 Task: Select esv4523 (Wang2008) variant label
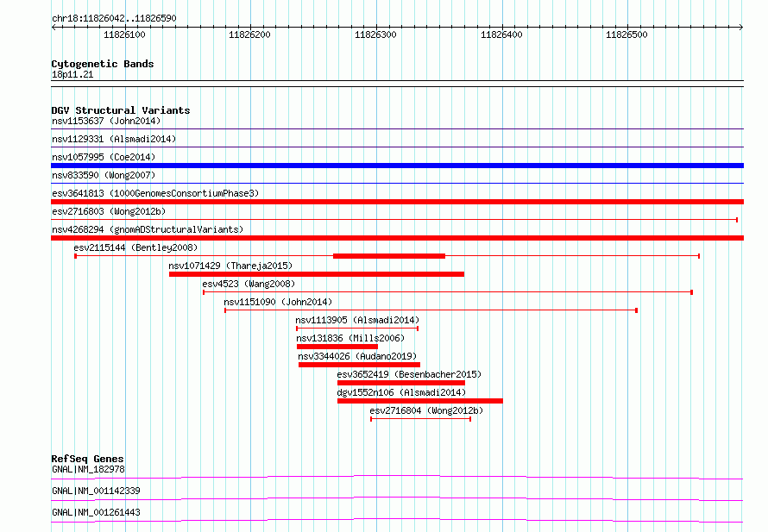[x=249, y=284]
